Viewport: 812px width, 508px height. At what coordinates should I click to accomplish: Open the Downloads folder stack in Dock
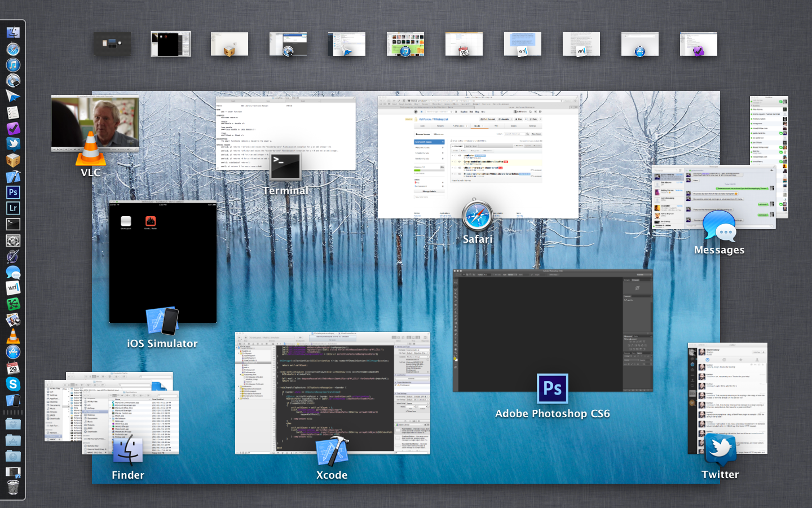pyautogui.click(x=13, y=456)
